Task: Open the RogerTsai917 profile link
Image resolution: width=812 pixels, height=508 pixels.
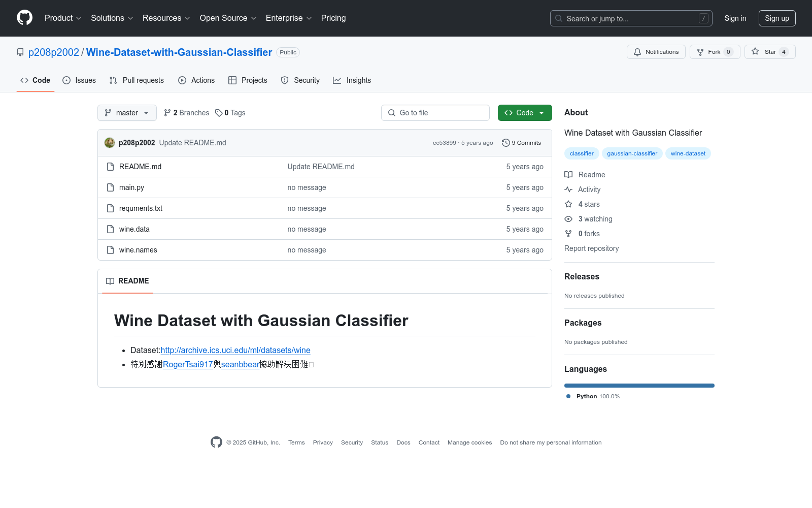Action: click(x=188, y=365)
